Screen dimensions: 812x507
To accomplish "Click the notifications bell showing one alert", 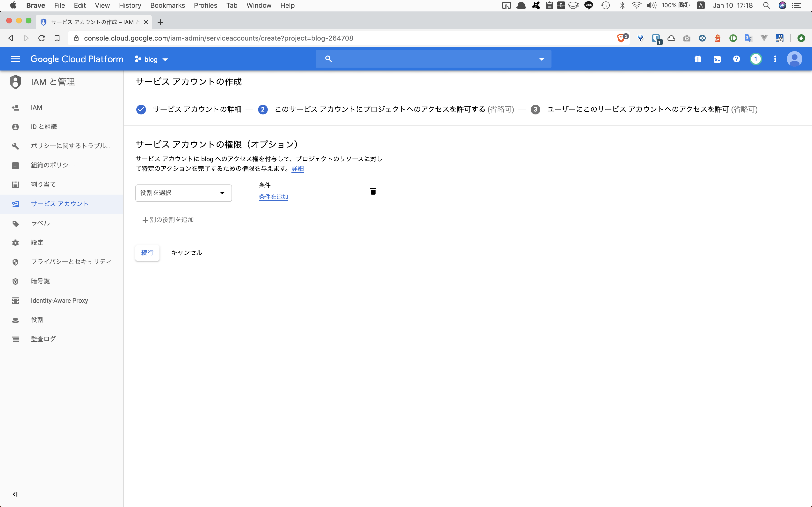I will click(x=756, y=59).
